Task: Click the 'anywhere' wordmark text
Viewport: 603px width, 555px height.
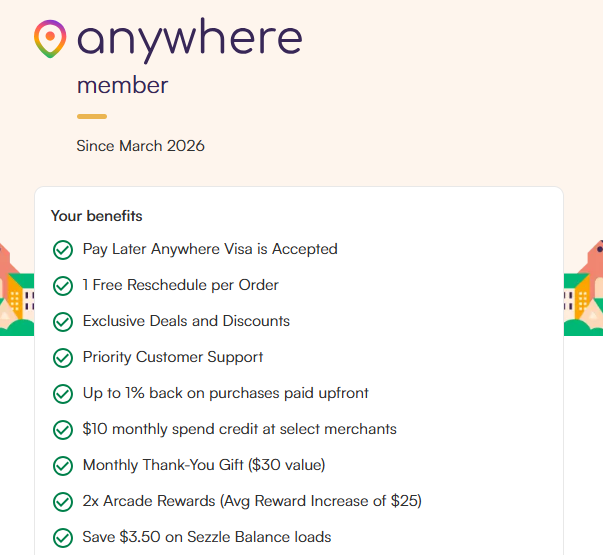Action: click(189, 39)
